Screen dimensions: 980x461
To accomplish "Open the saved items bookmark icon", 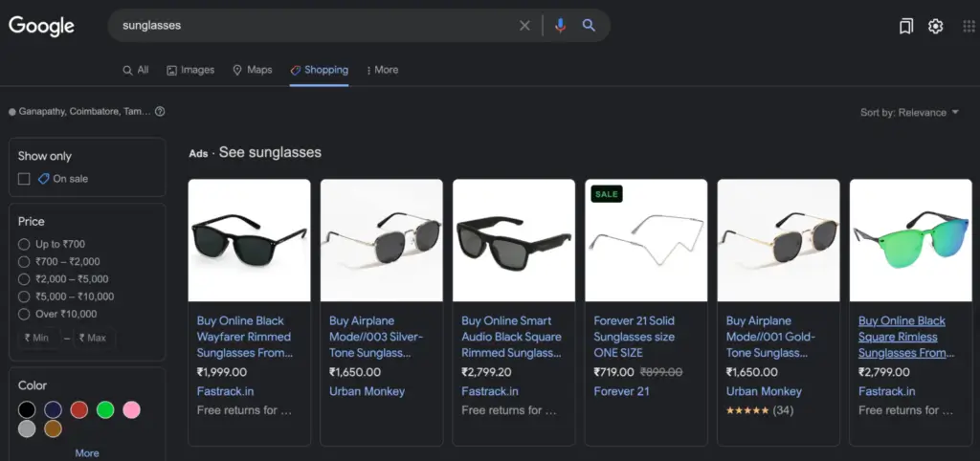I will 905,26.
